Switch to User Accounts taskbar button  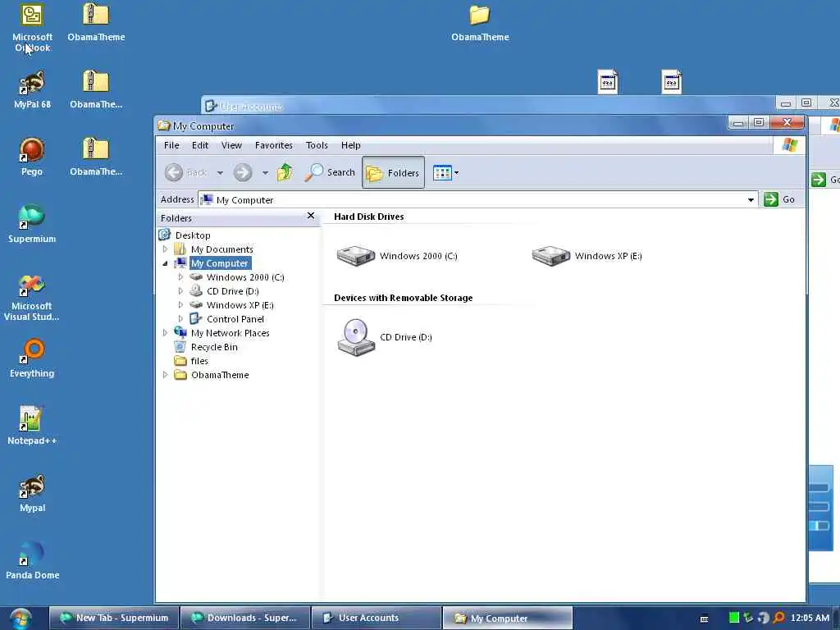point(376,618)
